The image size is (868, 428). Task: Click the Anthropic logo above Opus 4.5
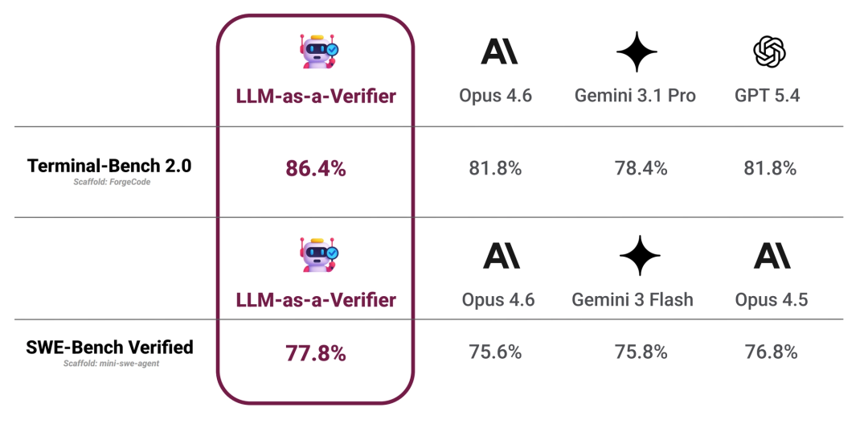[x=772, y=255]
